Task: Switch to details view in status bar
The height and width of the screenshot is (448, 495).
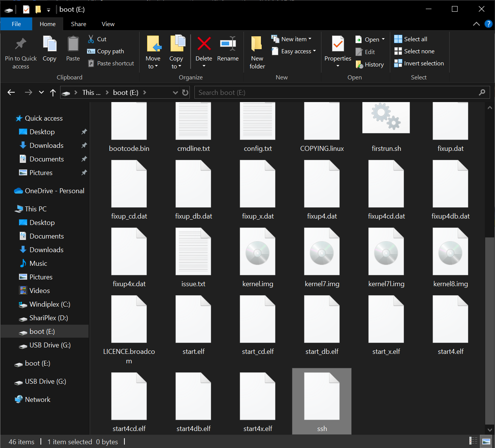Action: pos(473,441)
